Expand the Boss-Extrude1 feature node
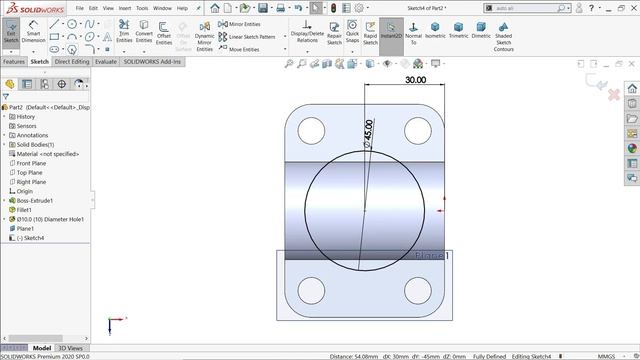The height and width of the screenshot is (360, 640). click(4, 201)
